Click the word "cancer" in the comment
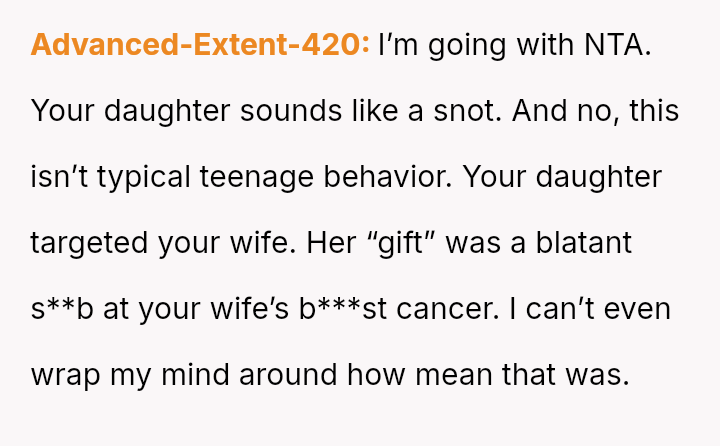The width and height of the screenshot is (720, 446). pyautogui.click(x=444, y=309)
